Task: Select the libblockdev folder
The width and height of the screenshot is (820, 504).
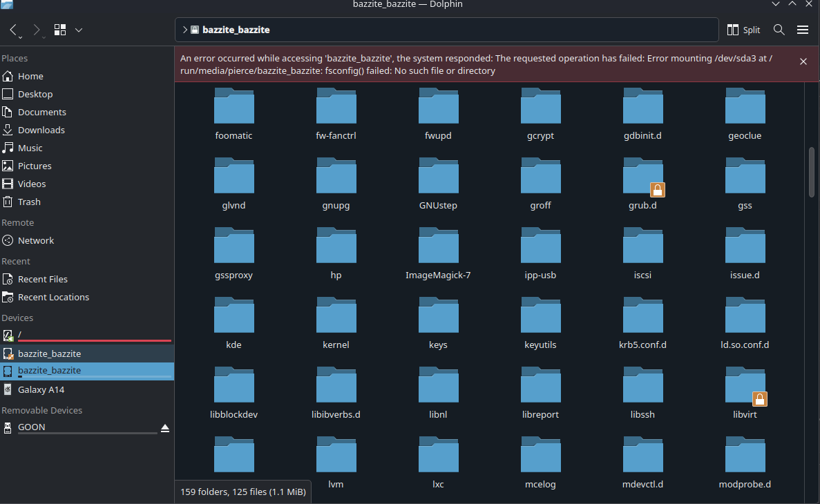Action: point(233,393)
